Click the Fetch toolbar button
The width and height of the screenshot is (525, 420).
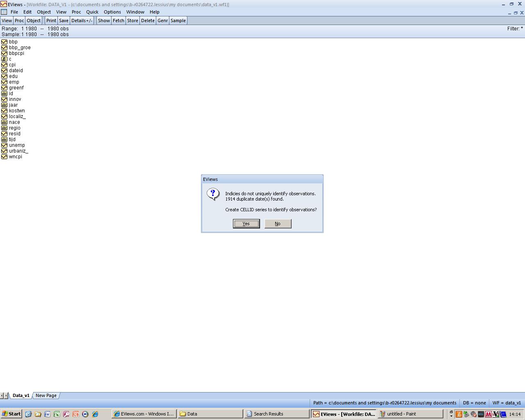(118, 21)
